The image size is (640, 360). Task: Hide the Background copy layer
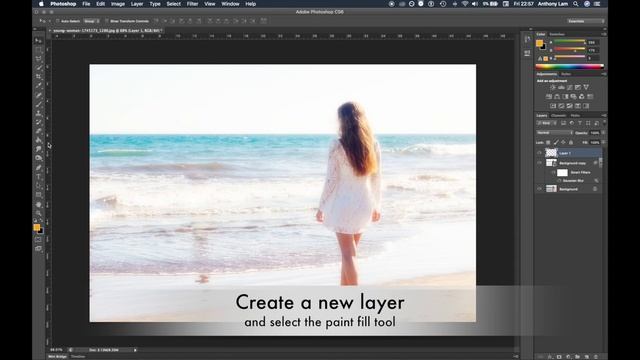tap(539, 163)
